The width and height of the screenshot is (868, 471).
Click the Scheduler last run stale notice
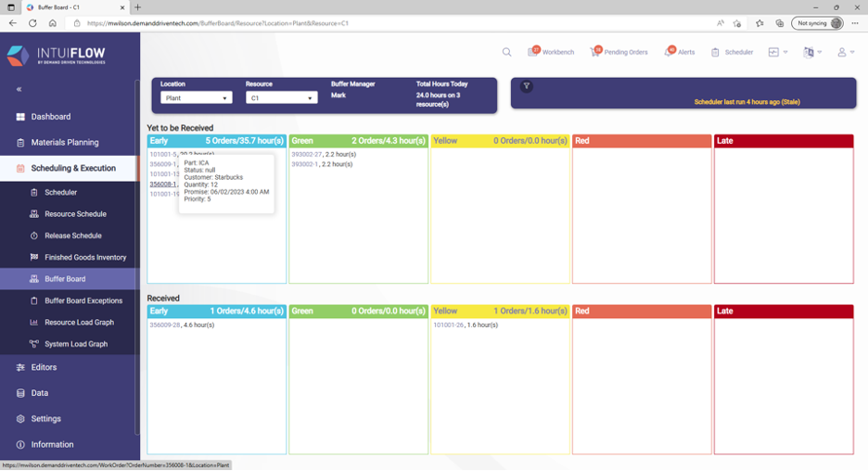click(747, 102)
